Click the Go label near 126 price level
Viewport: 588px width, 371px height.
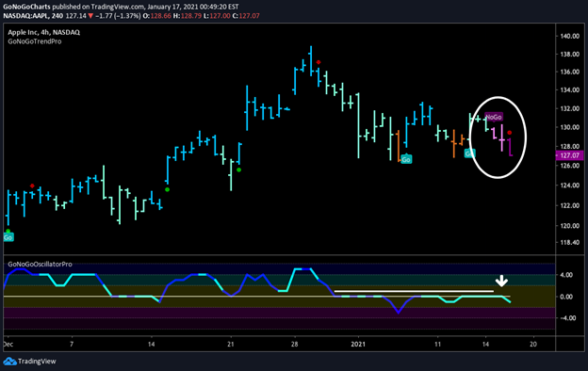pyautogui.click(x=406, y=159)
